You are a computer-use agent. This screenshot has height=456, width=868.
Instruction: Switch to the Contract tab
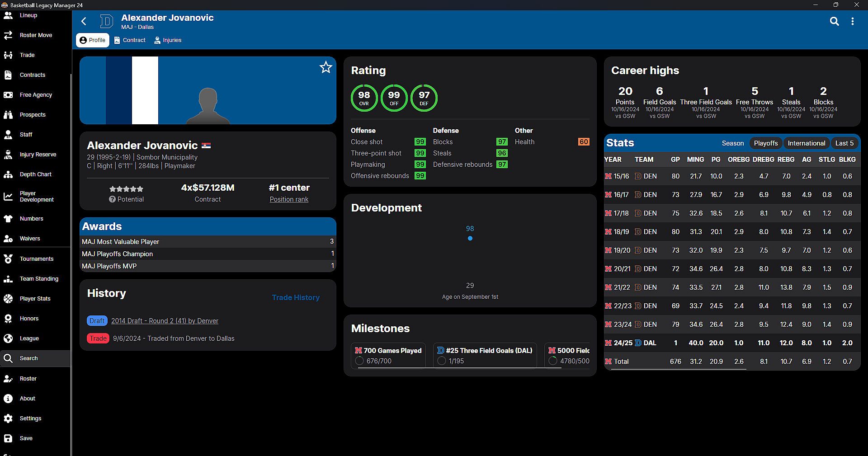coord(130,40)
